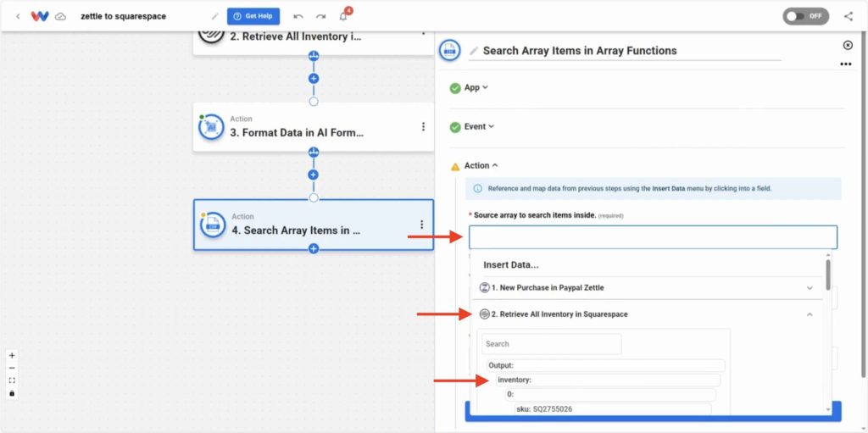Click the Insert Data dropdown scrollbar
Screen dimensions: 868x433
(828, 275)
